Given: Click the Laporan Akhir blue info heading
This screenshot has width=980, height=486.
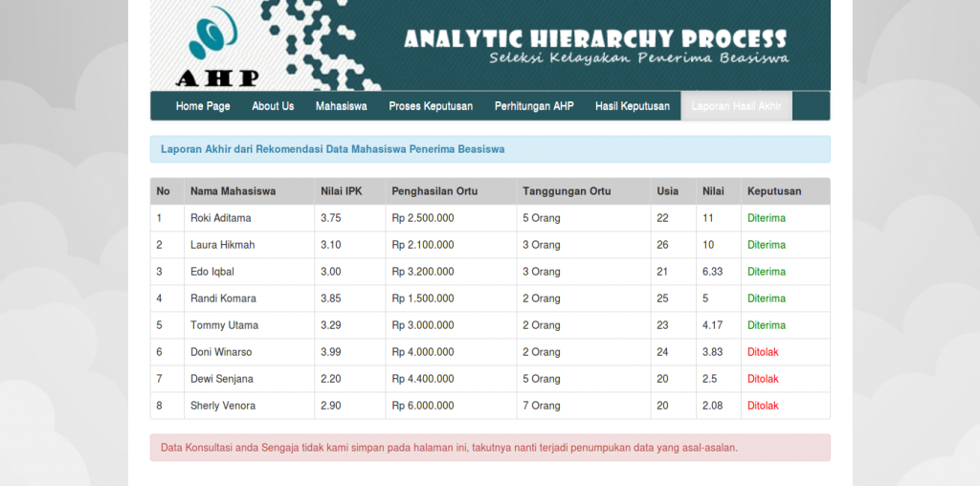Looking at the screenshot, I should (490, 149).
